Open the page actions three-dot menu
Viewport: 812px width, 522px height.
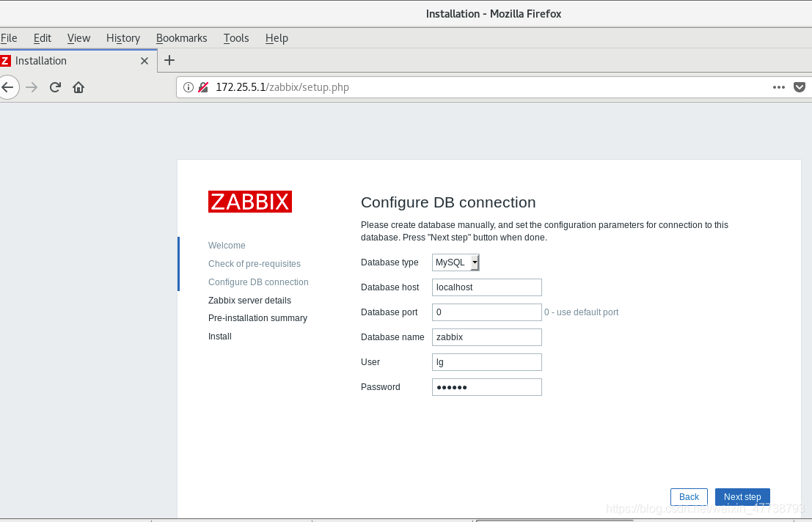tap(779, 87)
